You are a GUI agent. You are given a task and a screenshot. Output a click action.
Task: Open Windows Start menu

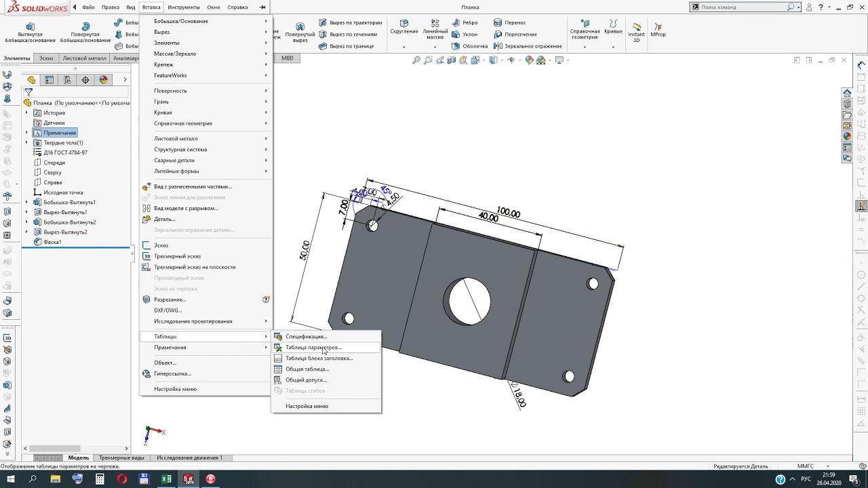[x=11, y=479]
